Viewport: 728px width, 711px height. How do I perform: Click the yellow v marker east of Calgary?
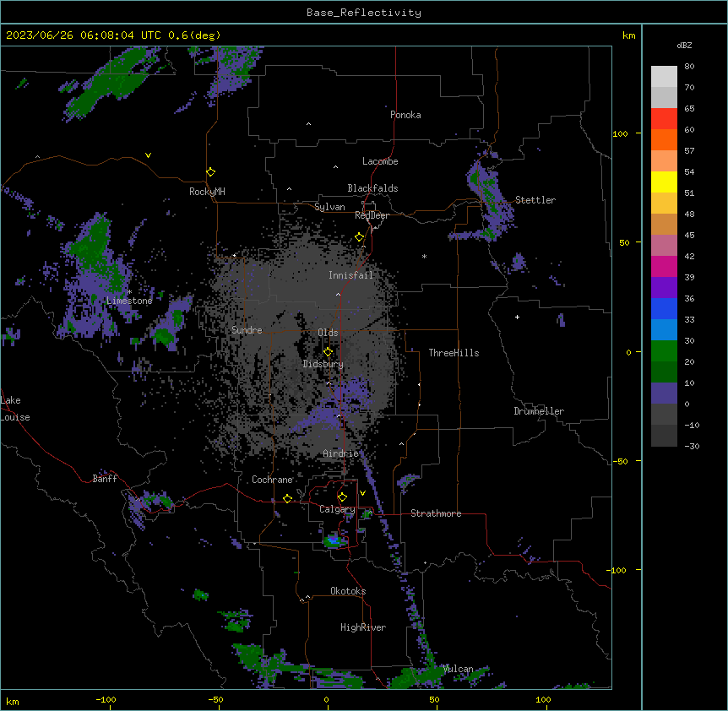click(x=362, y=493)
